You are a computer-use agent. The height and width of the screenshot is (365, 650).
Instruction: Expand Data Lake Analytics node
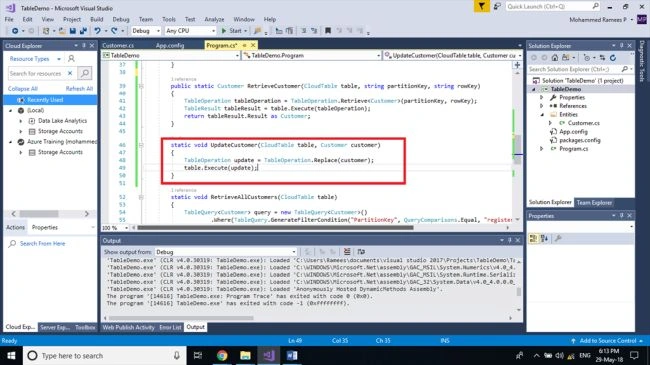pyautogui.click(x=21, y=121)
